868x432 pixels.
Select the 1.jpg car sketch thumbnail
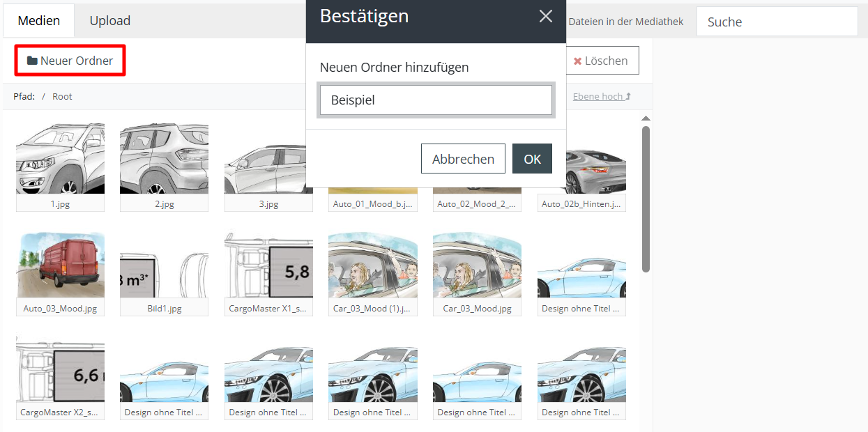pyautogui.click(x=60, y=159)
